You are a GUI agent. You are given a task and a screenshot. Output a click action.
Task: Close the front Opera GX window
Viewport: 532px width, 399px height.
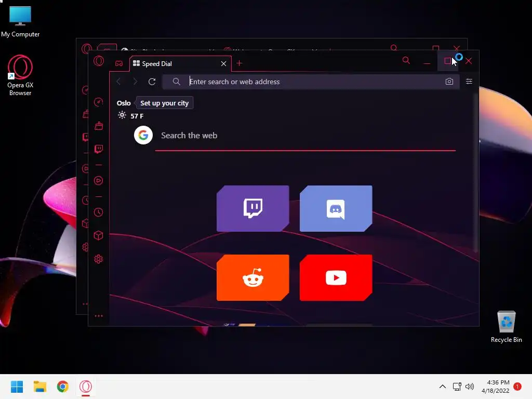click(469, 61)
